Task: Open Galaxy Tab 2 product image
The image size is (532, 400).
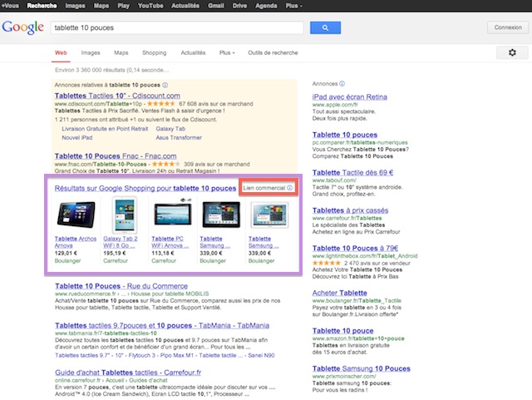Action: [x=125, y=215]
